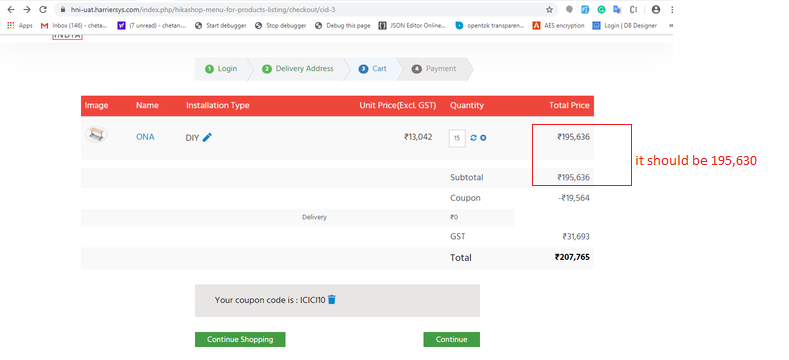Open the Login | DB Designer bookmark
789x360 pixels.
625,25
